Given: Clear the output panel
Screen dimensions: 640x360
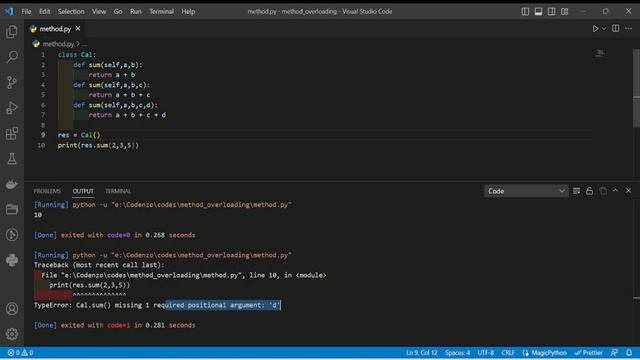Looking at the screenshot, I should pyautogui.click(x=576, y=191).
